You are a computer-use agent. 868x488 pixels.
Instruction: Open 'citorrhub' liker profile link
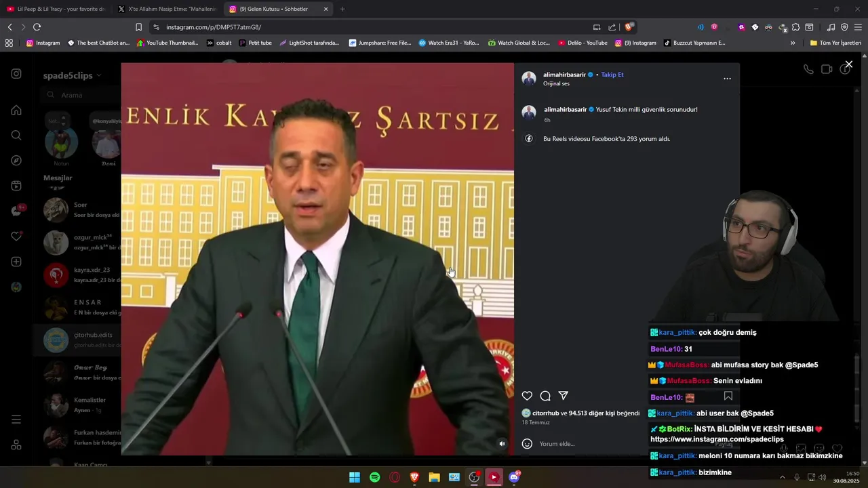(x=545, y=413)
